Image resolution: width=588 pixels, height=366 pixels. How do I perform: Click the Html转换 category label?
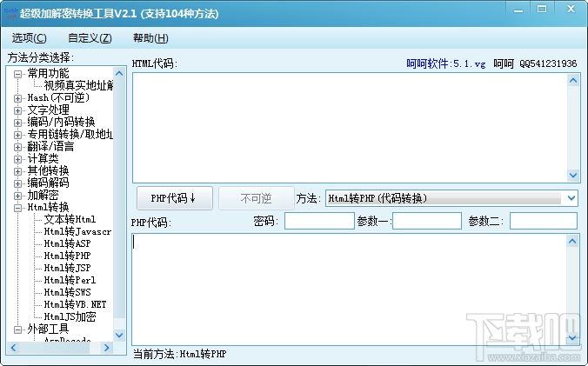(x=48, y=207)
